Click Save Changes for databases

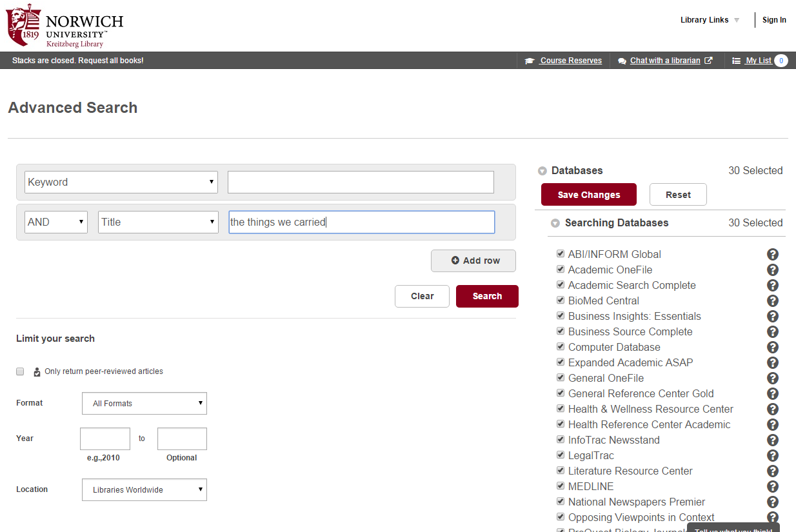click(x=588, y=194)
